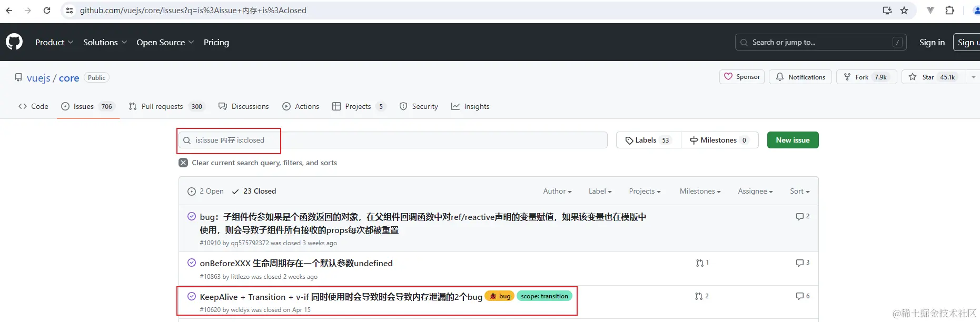Open issue onBeforeXXX 生命周期存在一个默认参数undefined
Image resolution: width=980 pixels, height=322 pixels.
[x=296, y=263]
